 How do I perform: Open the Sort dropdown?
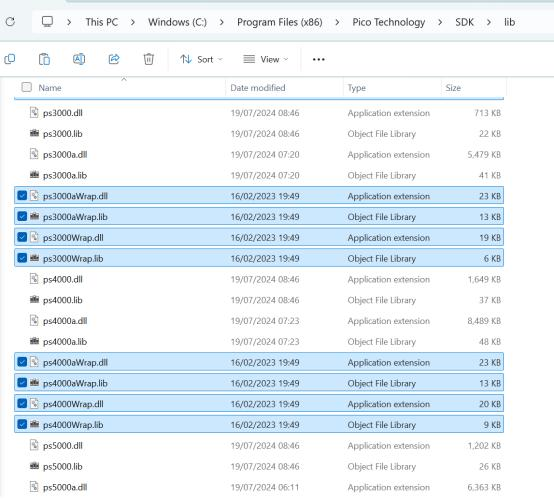point(201,59)
